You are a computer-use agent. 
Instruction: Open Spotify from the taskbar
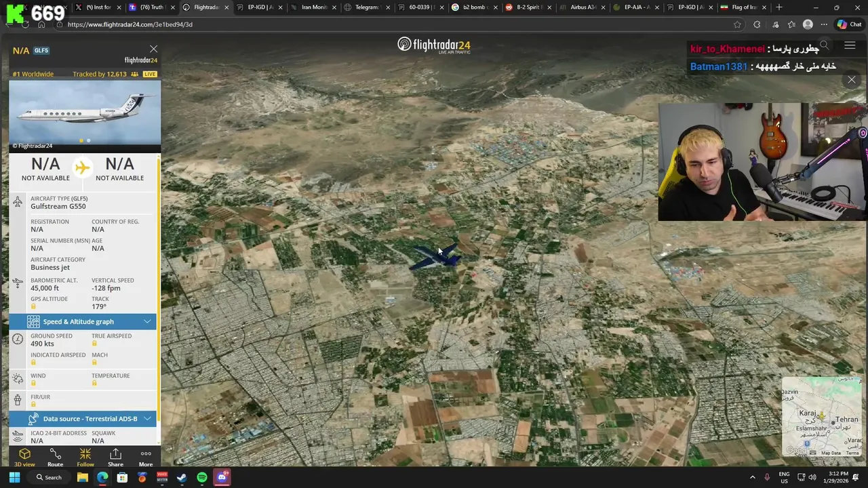[202, 477]
